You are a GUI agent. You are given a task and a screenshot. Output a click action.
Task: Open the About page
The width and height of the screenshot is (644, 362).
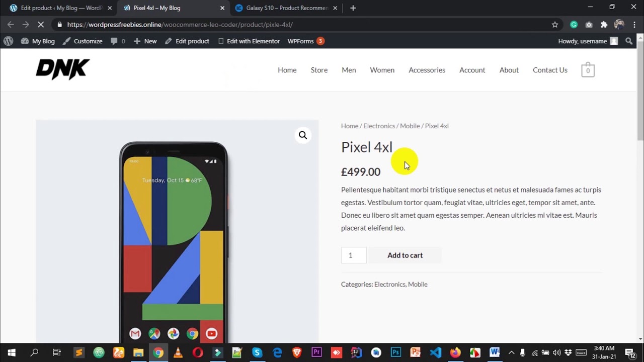509,70
